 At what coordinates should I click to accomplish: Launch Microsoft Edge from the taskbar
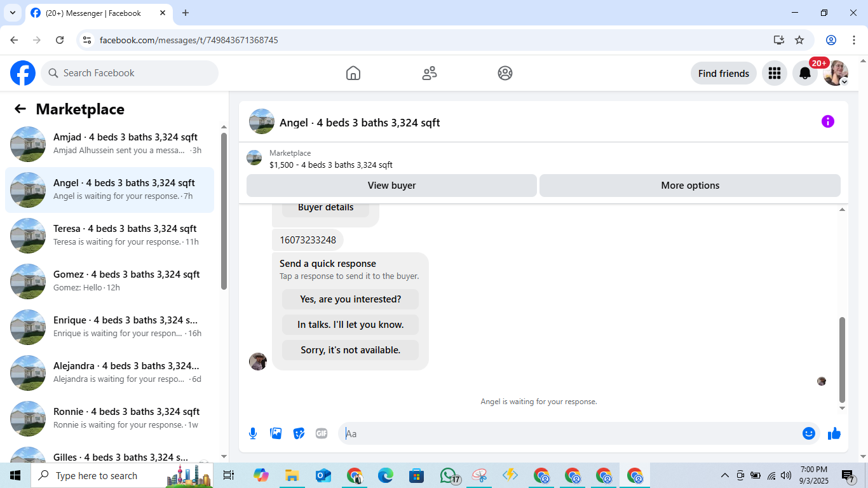(386, 475)
